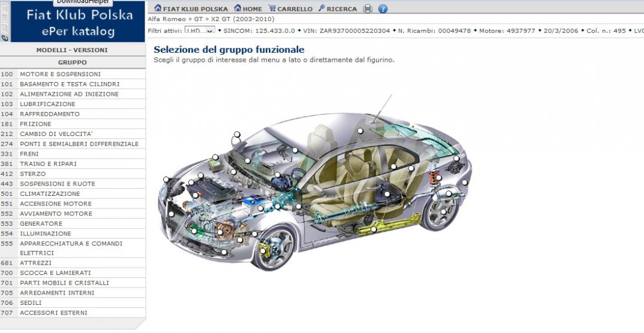Open help via the blue question mark icon
The height and width of the screenshot is (333, 644).
[383, 8]
